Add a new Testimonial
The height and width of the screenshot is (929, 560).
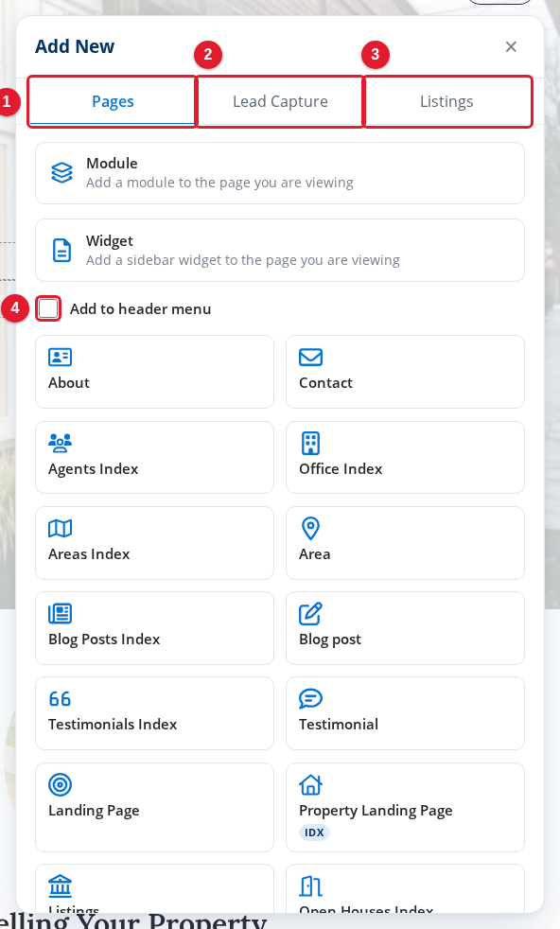(405, 713)
